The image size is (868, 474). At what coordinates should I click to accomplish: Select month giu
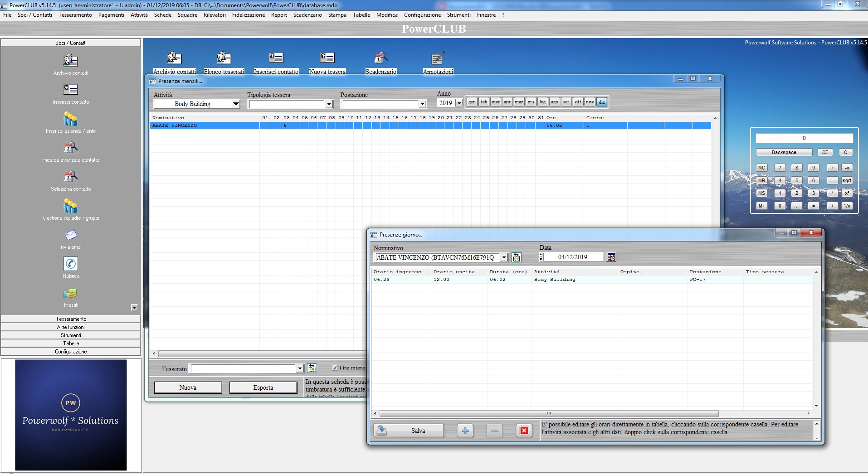click(531, 102)
